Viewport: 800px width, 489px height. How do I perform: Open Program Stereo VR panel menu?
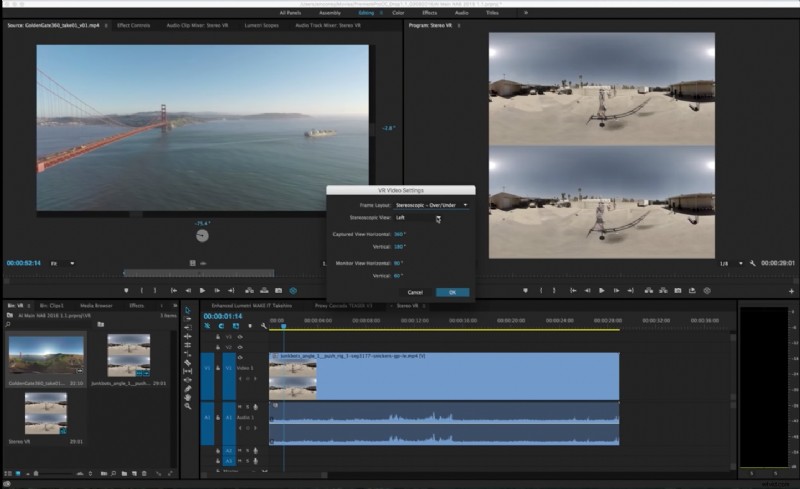pos(459,25)
